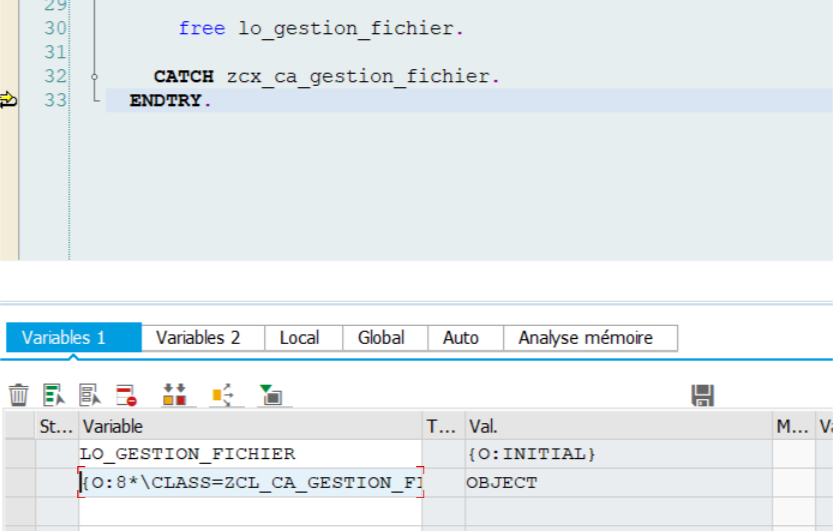Click the trash delete icon in variables toolbar
Viewport: 833px width, 531px height.
[x=19, y=395]
